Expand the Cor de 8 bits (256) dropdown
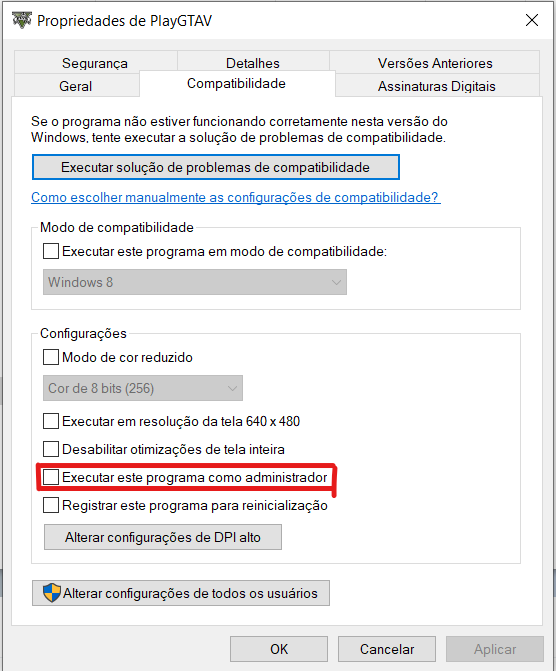The image size is (556, 671). point(143,388)
